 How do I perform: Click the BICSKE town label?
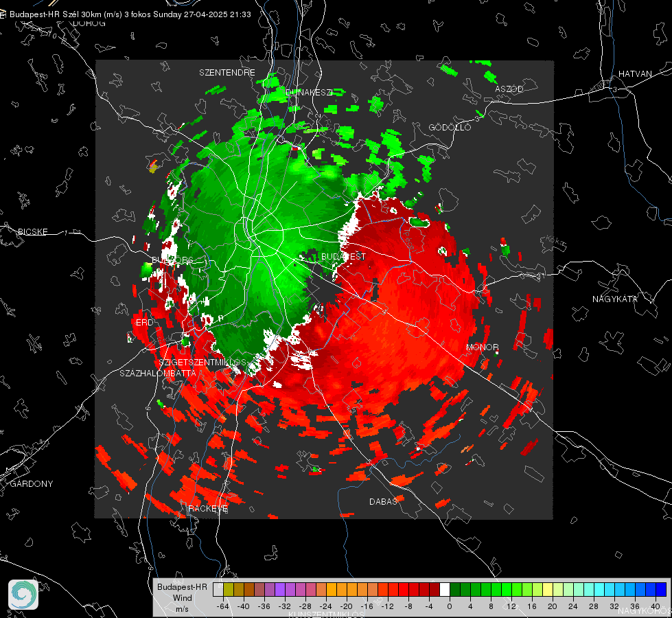(32, 231)
